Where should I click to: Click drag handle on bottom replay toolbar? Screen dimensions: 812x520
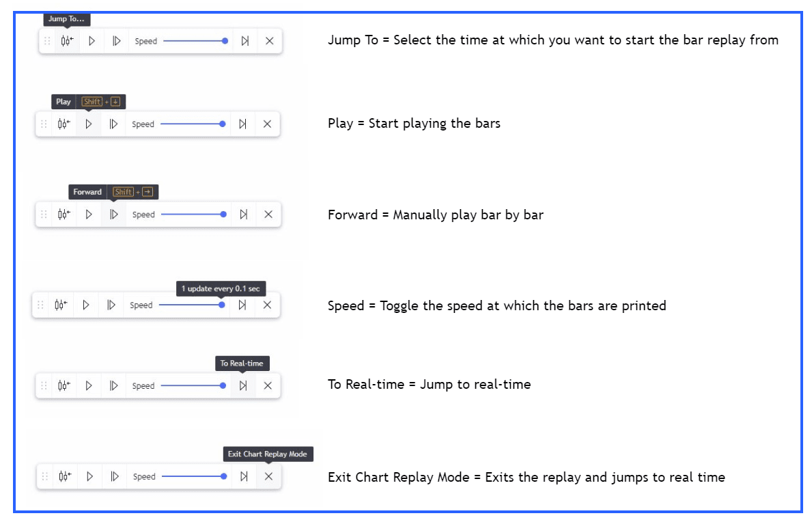click(x=44, y=476)
